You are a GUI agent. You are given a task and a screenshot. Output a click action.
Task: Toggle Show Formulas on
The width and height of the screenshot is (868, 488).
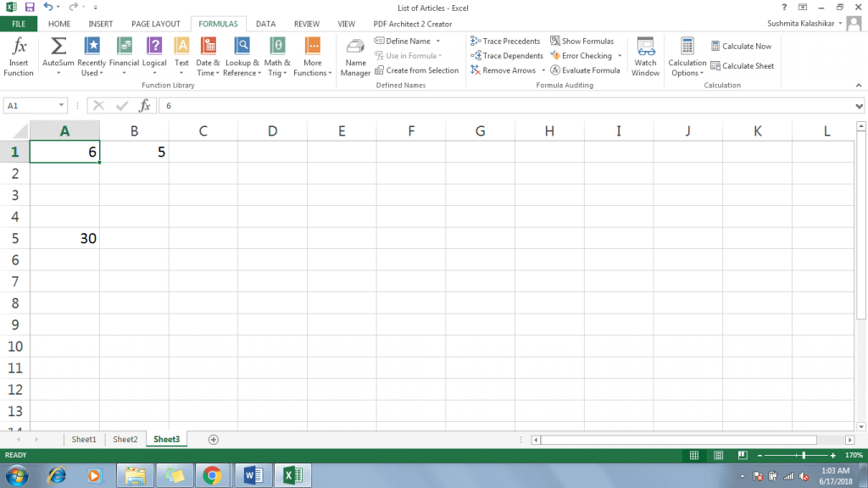tap(583, 41)
